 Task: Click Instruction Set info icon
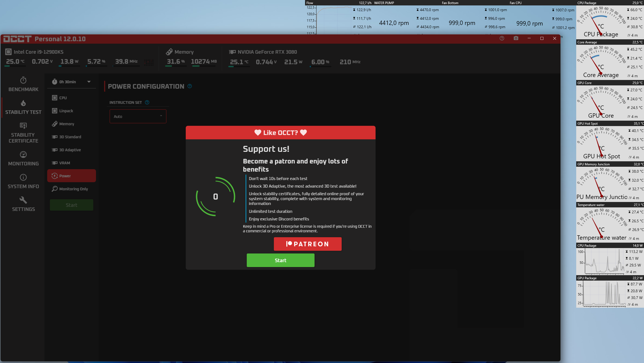click(147, 102)
